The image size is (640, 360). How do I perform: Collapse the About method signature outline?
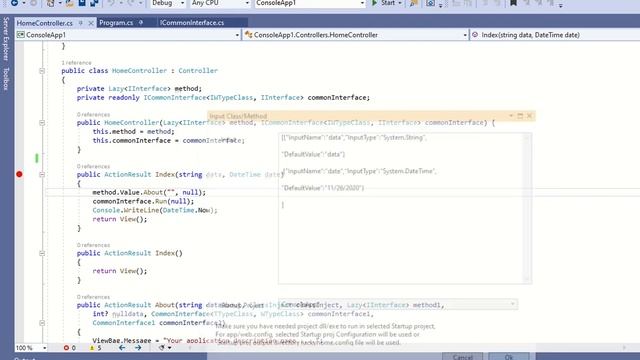42,323
